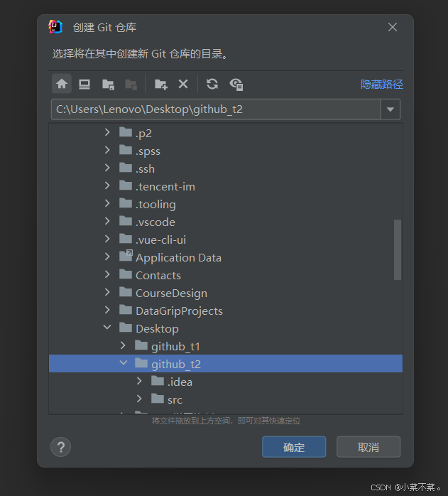Confirm with the 确定 button
This screenshot has width=448, height=496.
294,447
